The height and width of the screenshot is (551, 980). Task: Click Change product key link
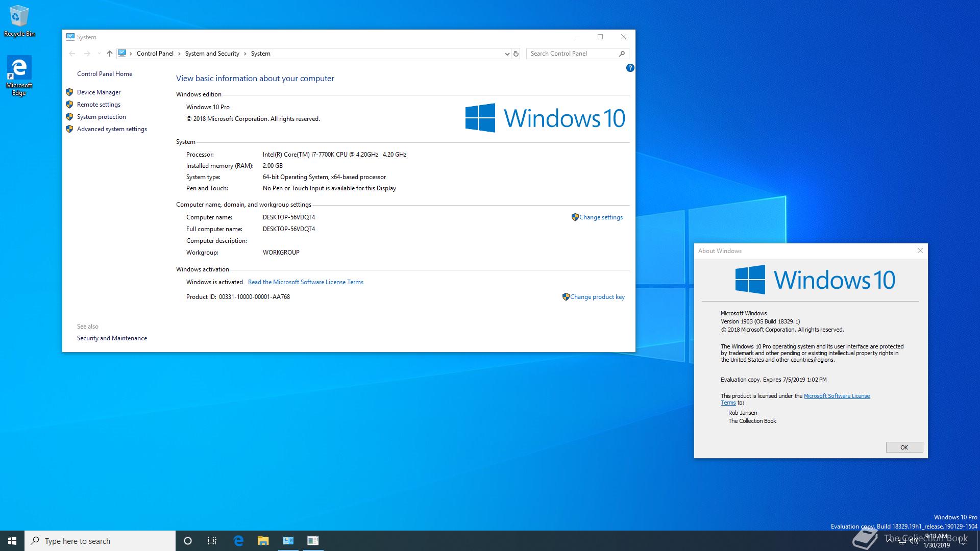(x=597, y=297)
